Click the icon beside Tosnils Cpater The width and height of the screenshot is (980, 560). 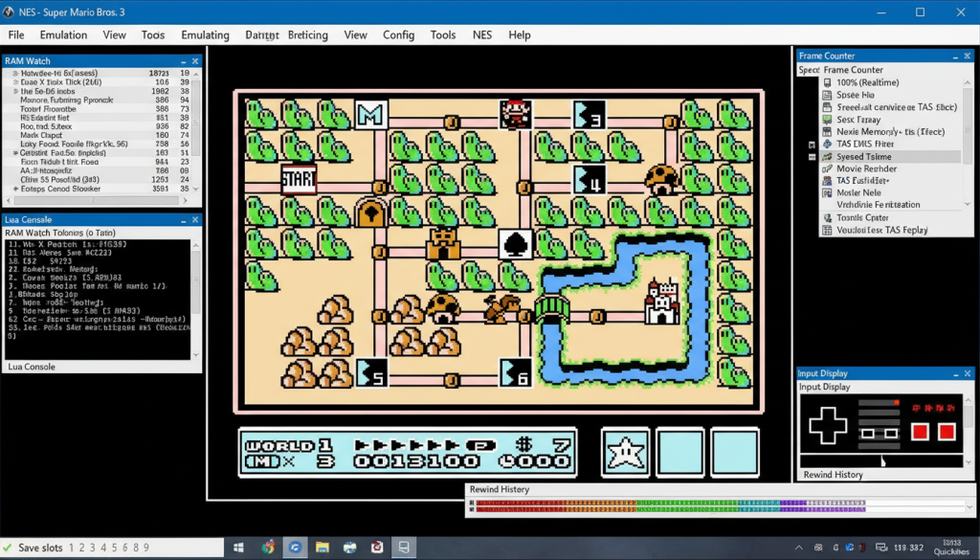828,217
